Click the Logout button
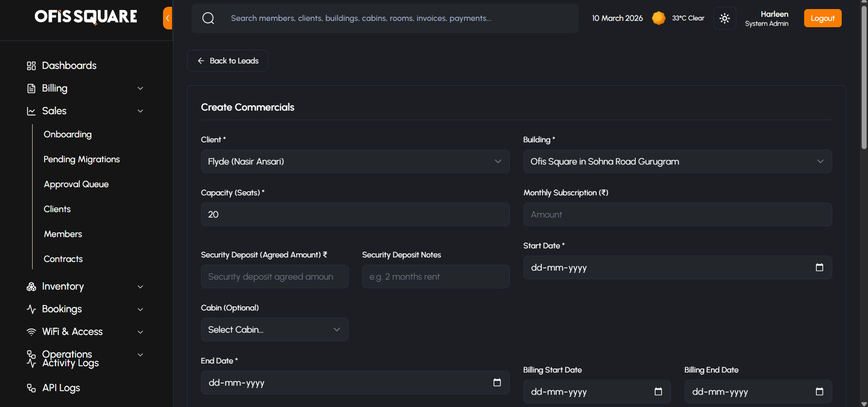Viewport: 868px width, 407px height. 822,18
